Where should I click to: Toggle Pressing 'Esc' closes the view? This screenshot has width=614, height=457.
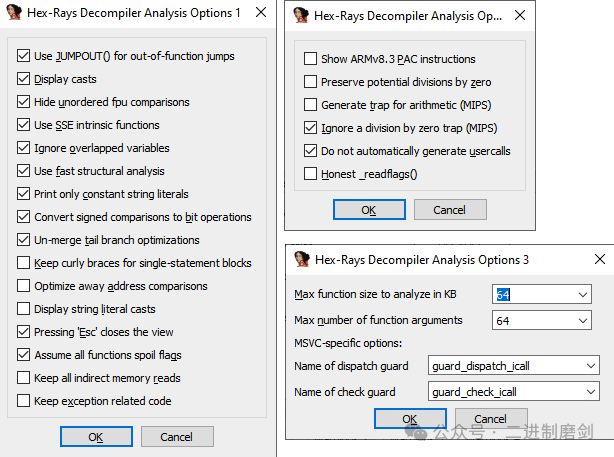tap(23, 332)
